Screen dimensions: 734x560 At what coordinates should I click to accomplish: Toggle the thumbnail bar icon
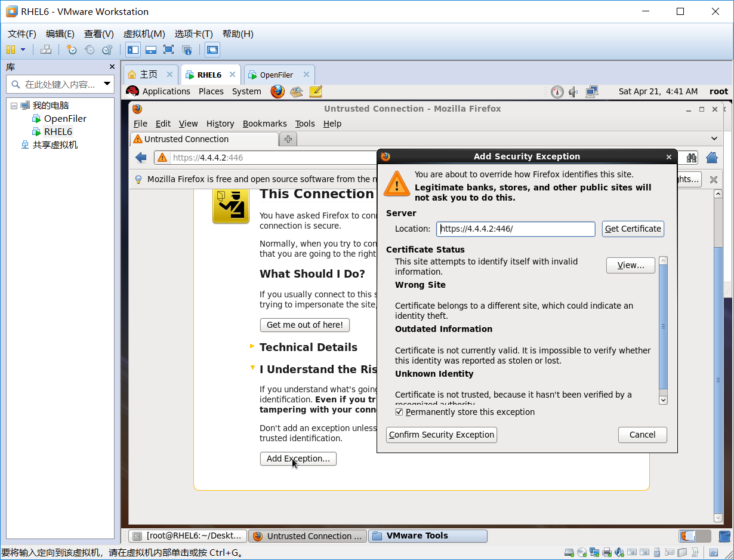pyautogui.click(x=151, y=50)
